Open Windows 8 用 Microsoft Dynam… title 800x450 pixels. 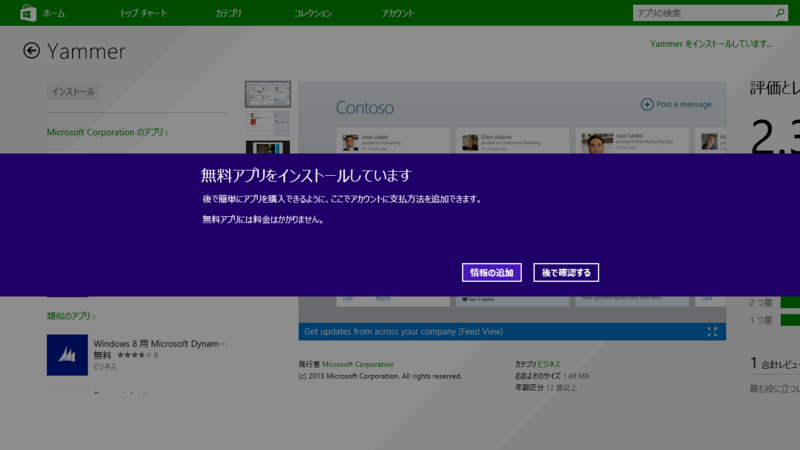click(x=160, y=344)
